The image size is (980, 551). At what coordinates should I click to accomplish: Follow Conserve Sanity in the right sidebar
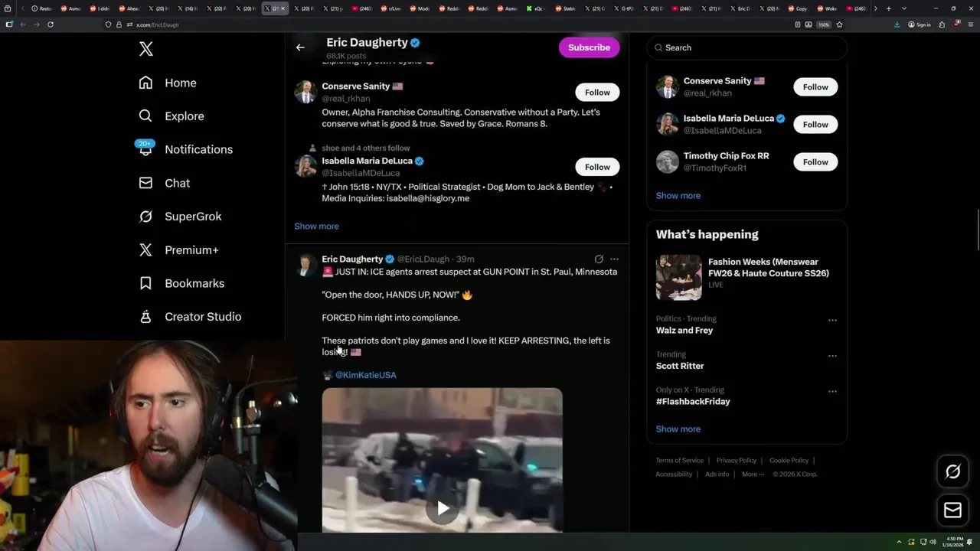[x=815, y=87]
